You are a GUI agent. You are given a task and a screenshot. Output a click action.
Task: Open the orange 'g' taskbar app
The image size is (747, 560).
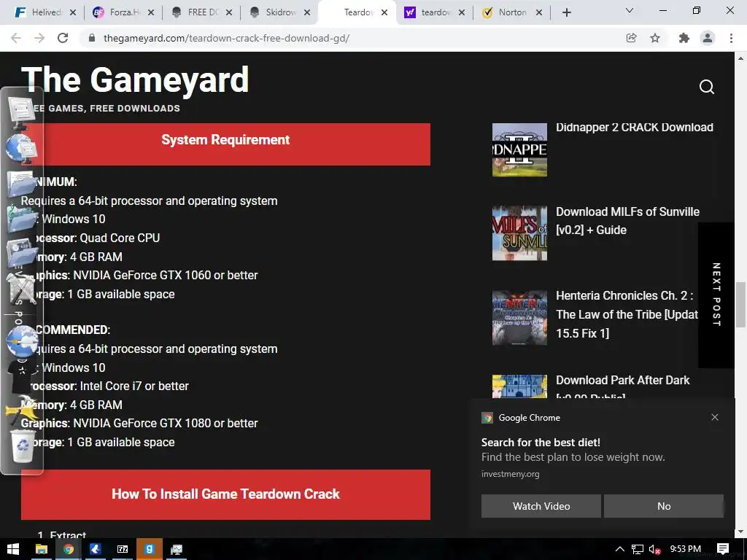pyautogui.click(x=149, y=549)
